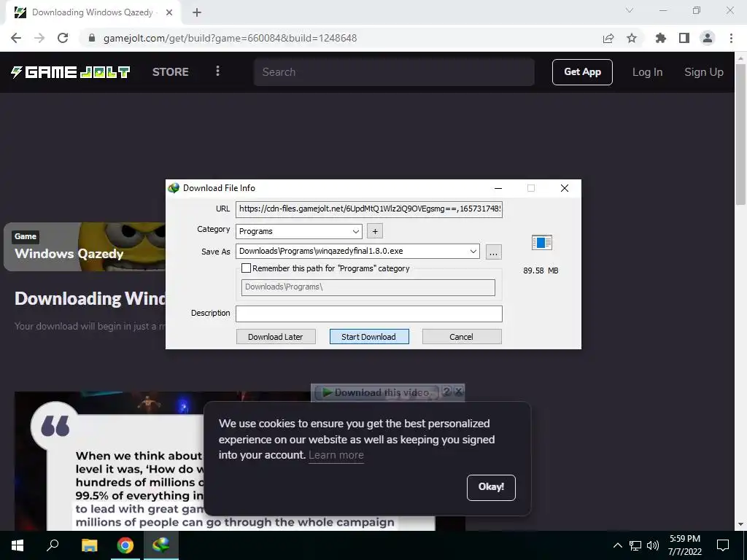Viewport: 747px width, 560px height.
Task: Focus the Game Jolt search field
Action: 394,72
